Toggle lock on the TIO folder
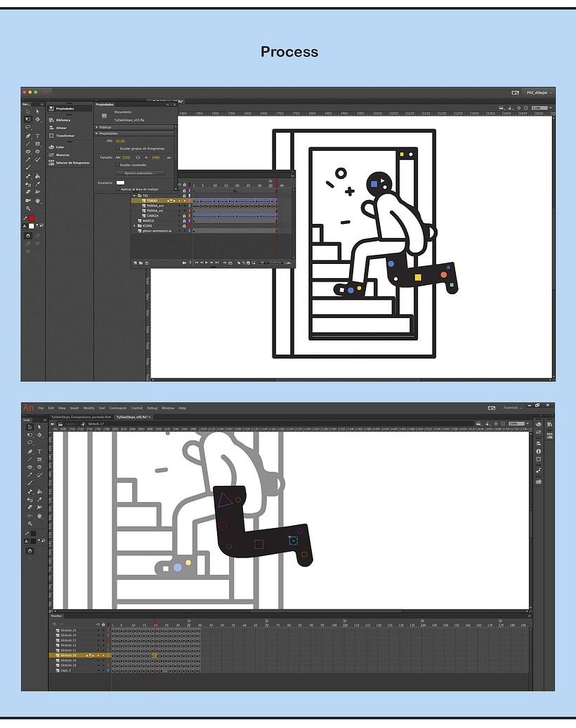576x728 pixels. [184, 196]
